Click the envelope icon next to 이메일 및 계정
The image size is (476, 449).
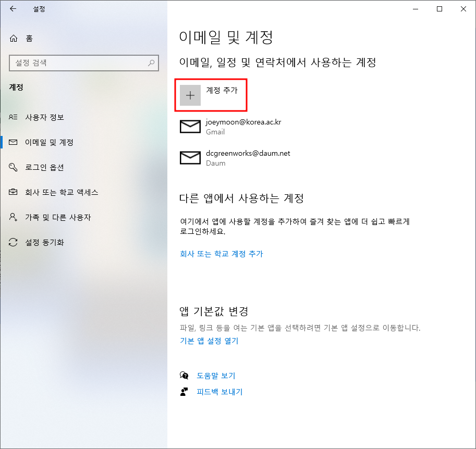click(x=13, y=142)
